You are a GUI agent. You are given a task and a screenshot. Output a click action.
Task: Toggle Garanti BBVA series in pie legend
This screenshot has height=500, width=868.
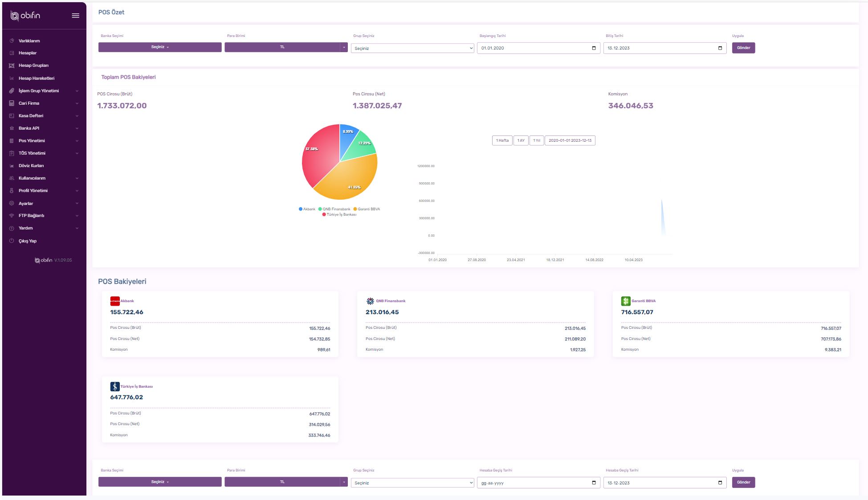point(367,209)
